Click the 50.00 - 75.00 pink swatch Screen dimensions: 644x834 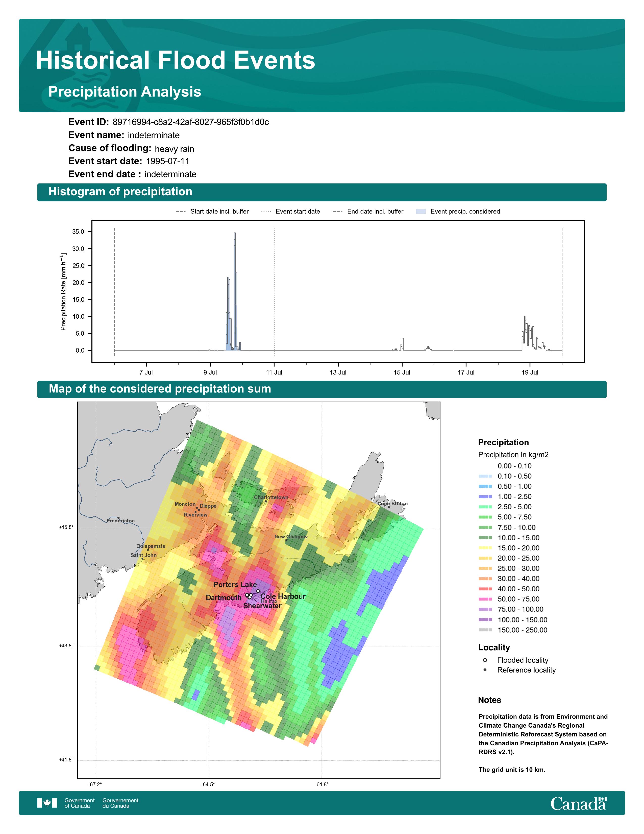[x=485, y=599]
